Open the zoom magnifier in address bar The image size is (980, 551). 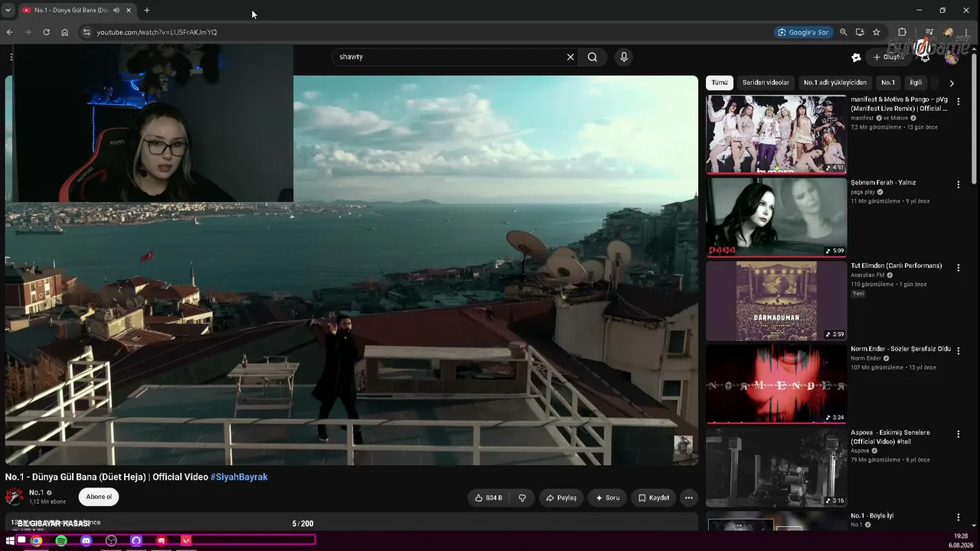[843, 32]
